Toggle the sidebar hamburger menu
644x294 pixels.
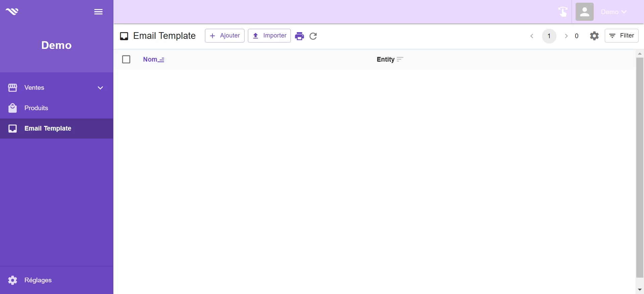coord(98,12)
